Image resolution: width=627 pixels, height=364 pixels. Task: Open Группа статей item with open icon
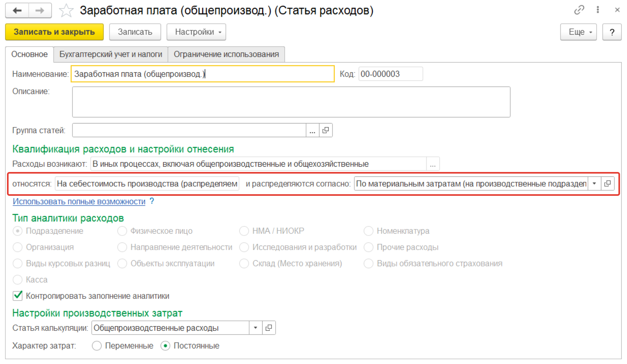tap(326, 130)
